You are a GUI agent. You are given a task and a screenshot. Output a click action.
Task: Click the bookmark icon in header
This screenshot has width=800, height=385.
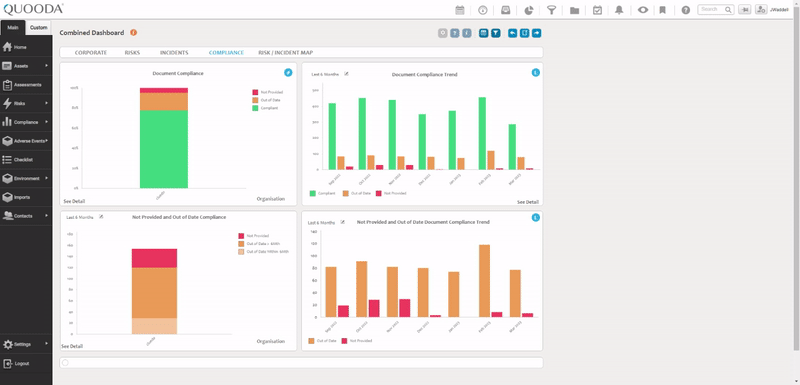[x=662, y=10]
